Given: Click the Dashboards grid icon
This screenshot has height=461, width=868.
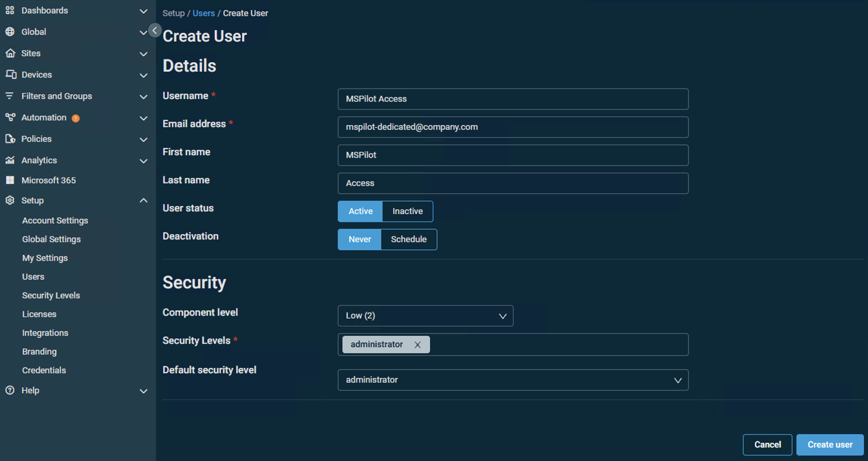Looking at the screenshot, I should pyautogui.click(x=10, y=10).
